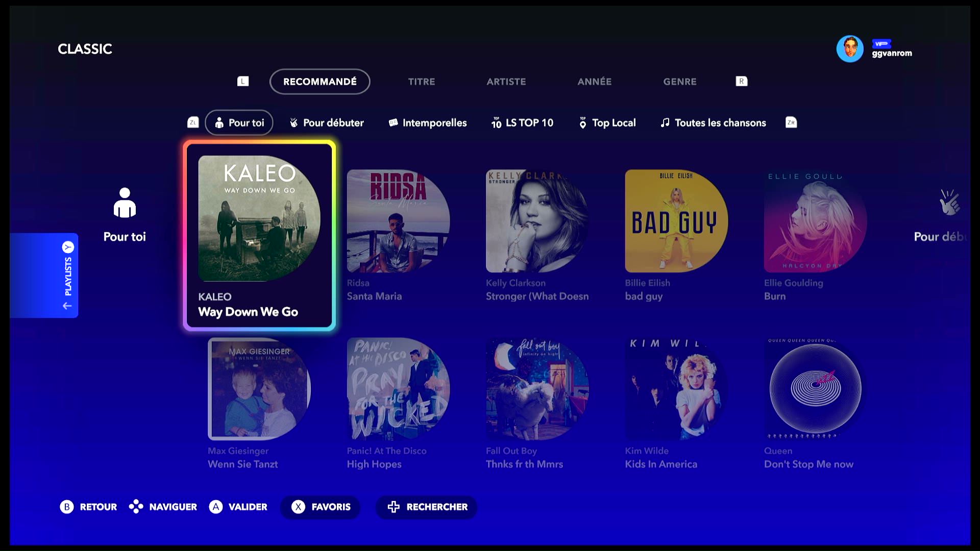Click the 'Way Down We Go' title text

tap(248, 312)
